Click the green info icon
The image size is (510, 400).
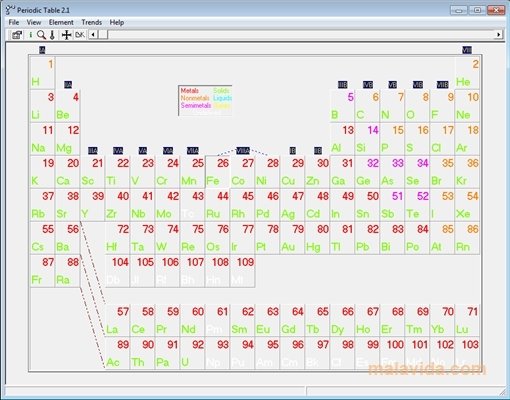[x=30, y=35]
